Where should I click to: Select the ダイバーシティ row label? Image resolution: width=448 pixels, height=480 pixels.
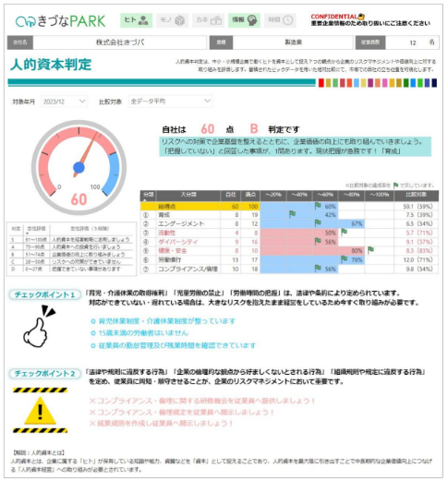pyautogui.click(x=178, y=242)
